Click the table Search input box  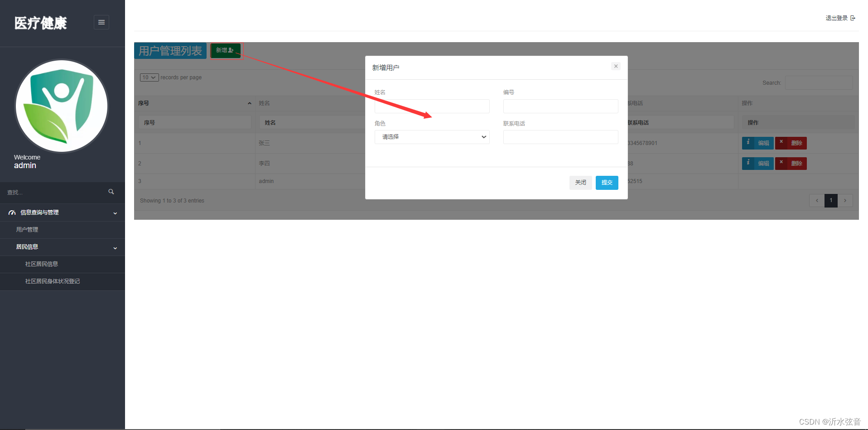(819, 83)
